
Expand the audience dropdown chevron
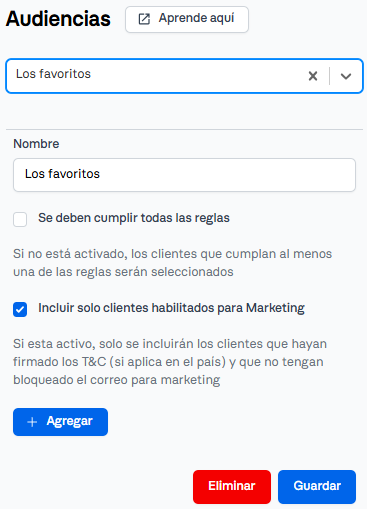coord(346,76)
